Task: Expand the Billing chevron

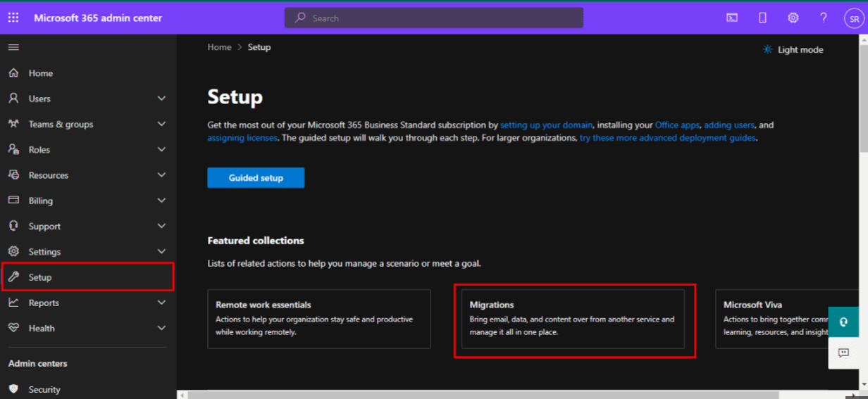Action: coord(161,201)
